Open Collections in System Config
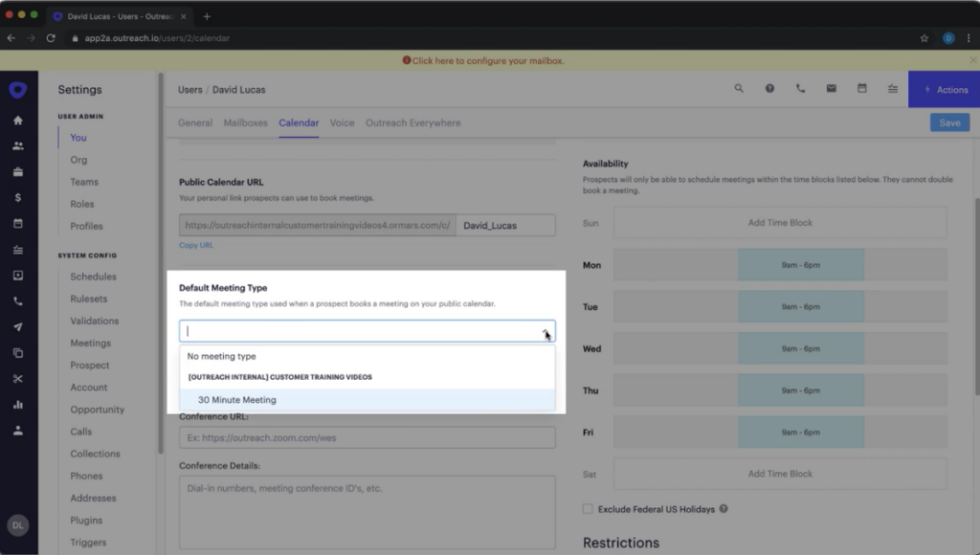This screenshot has width=980, height=555. pyautogui.click(x=95, y=454)
